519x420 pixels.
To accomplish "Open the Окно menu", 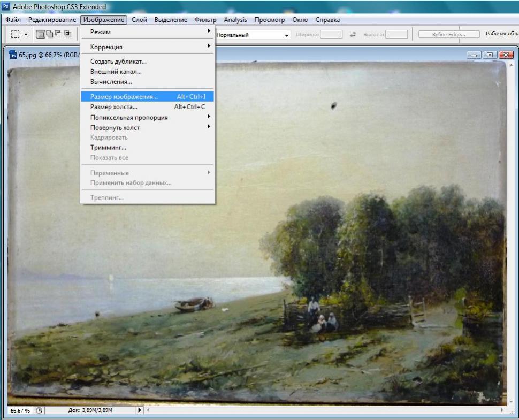I will click(300, 20).
